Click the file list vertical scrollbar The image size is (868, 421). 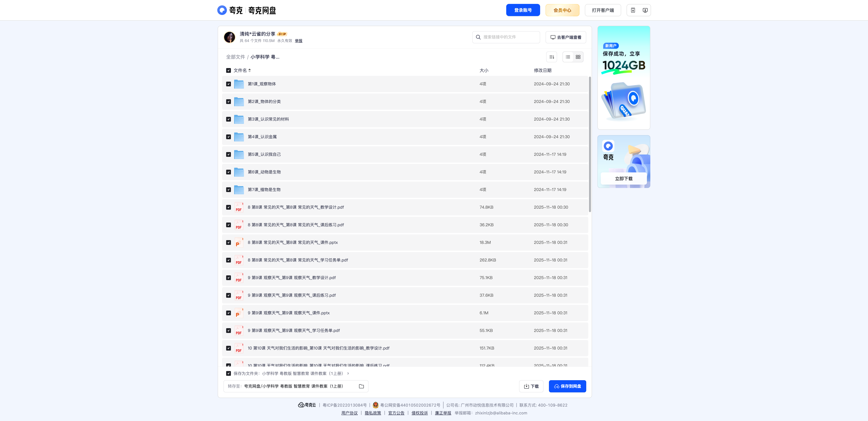point(590,145)
